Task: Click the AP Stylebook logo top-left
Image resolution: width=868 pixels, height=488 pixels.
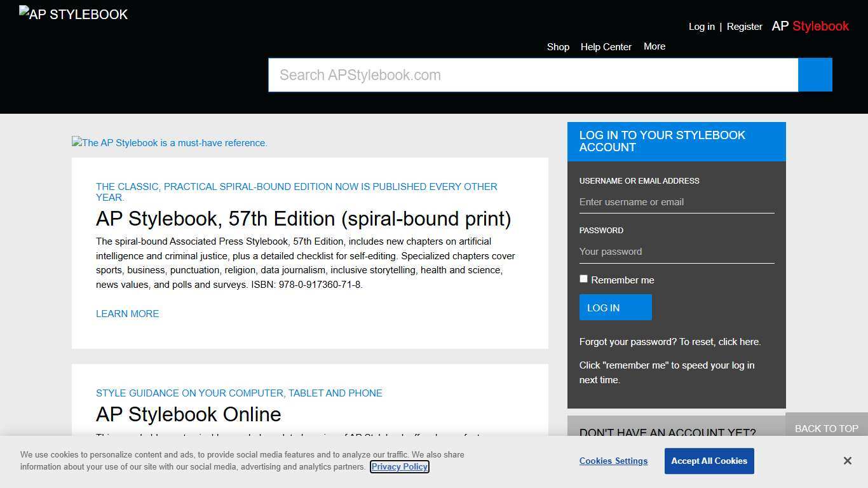Action: pos(72,13)
